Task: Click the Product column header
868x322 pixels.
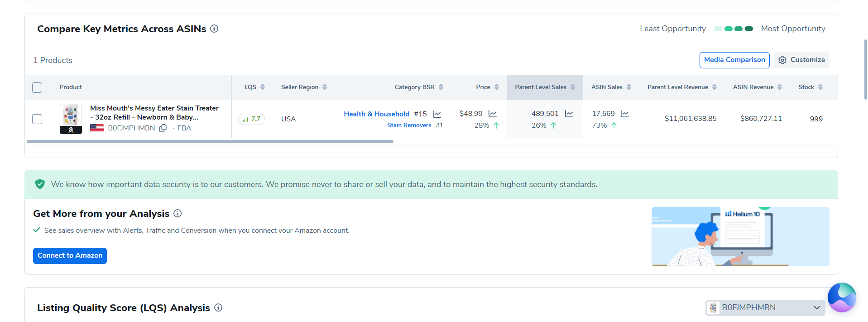Action: [71, 87]
